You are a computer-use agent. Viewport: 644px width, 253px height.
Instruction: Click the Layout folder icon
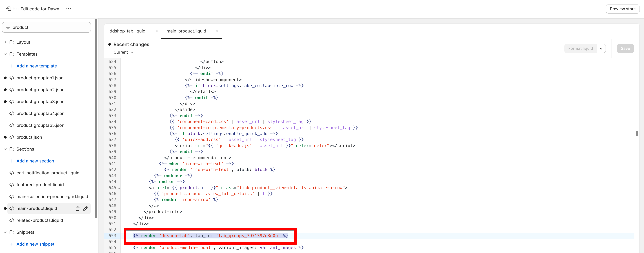pyautogui.click(x=12, y=42)
